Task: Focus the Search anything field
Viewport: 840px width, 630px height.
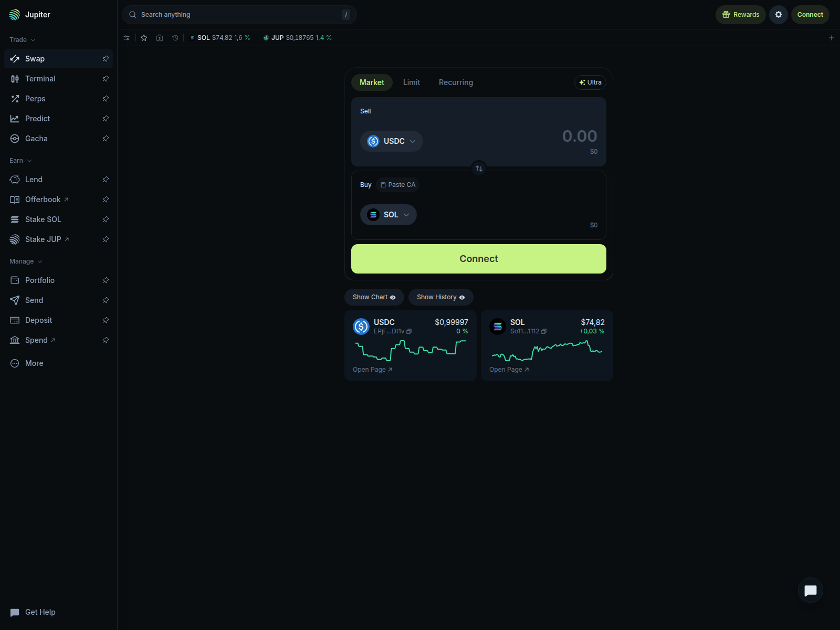Action: click(239, 15)
